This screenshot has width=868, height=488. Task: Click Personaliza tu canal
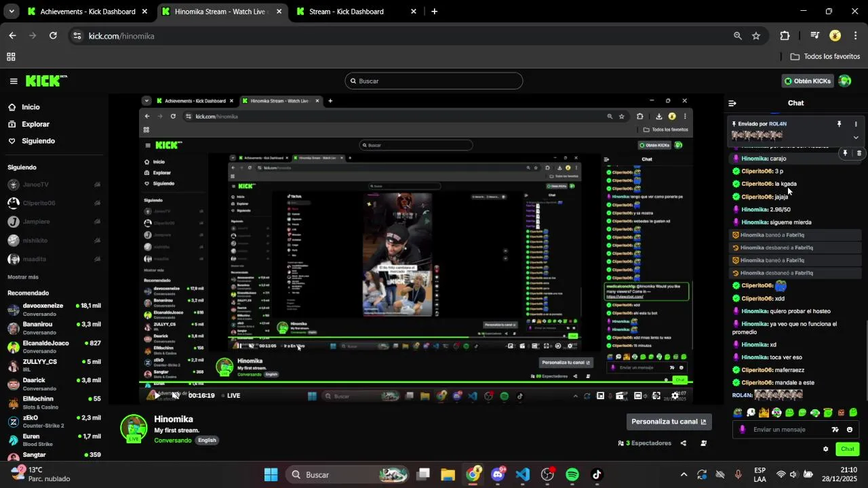[x=669, y=422]
